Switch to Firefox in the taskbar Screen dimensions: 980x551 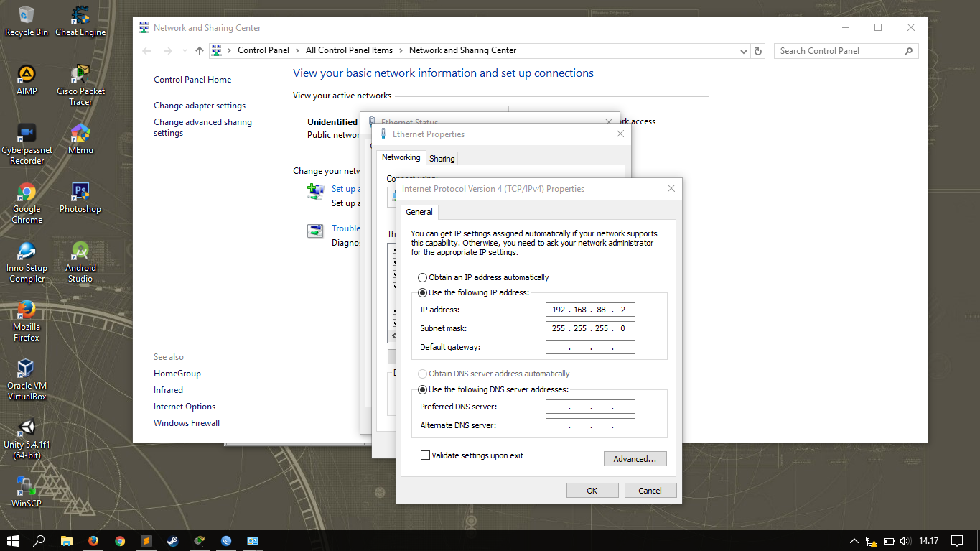(93, 540)
